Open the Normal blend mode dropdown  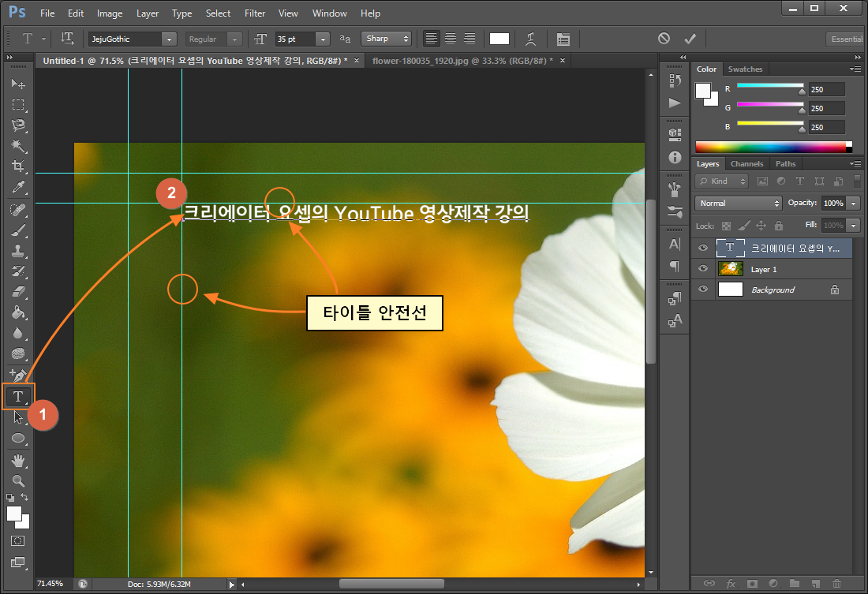[x=738, y=204]
